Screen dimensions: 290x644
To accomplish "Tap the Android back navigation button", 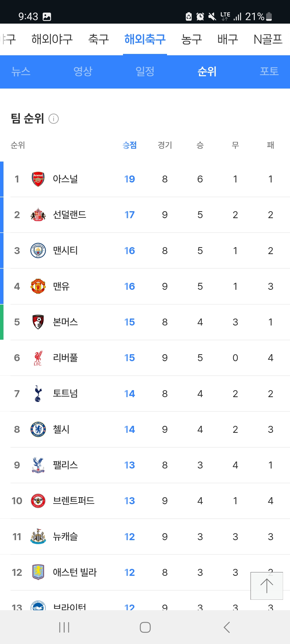I will 227,627.
